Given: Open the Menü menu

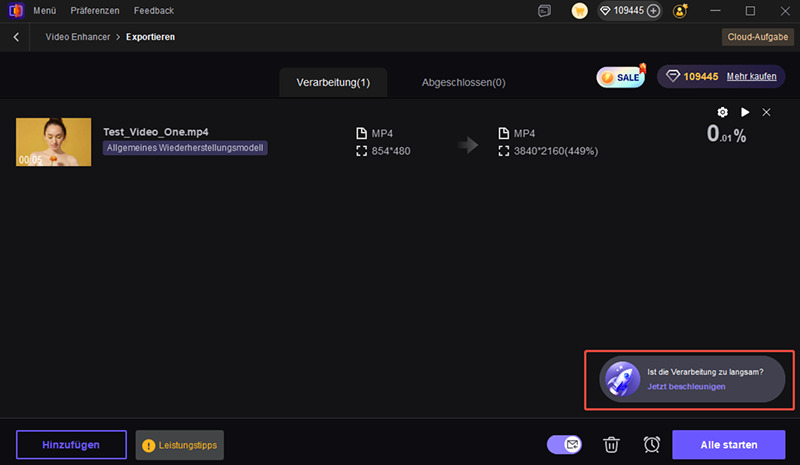Looking at the screenshot, I should click(x=44, y=10).
